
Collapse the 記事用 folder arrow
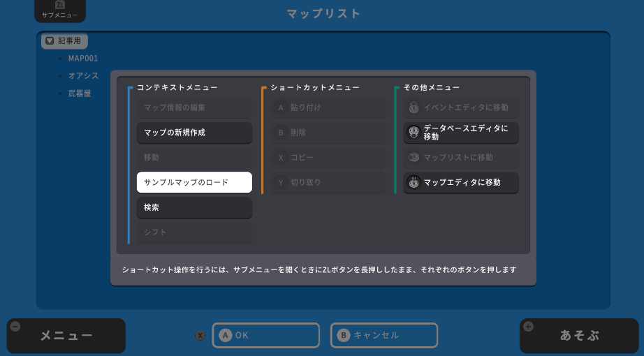[50, 41]
